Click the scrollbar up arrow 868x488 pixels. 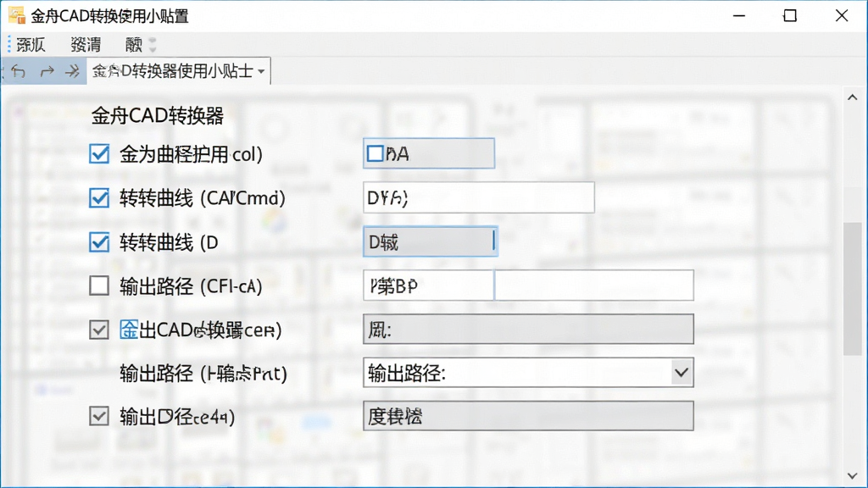pos(853,97)
